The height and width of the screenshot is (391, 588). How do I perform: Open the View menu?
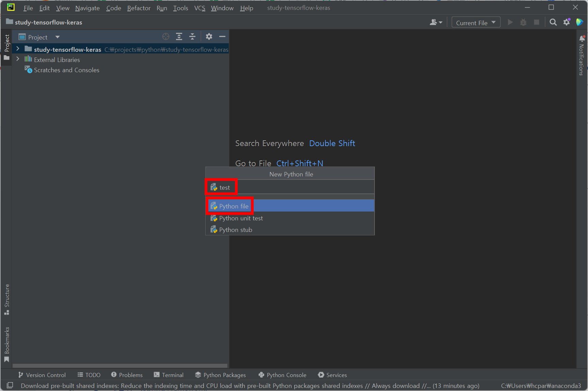click(63, 8)
